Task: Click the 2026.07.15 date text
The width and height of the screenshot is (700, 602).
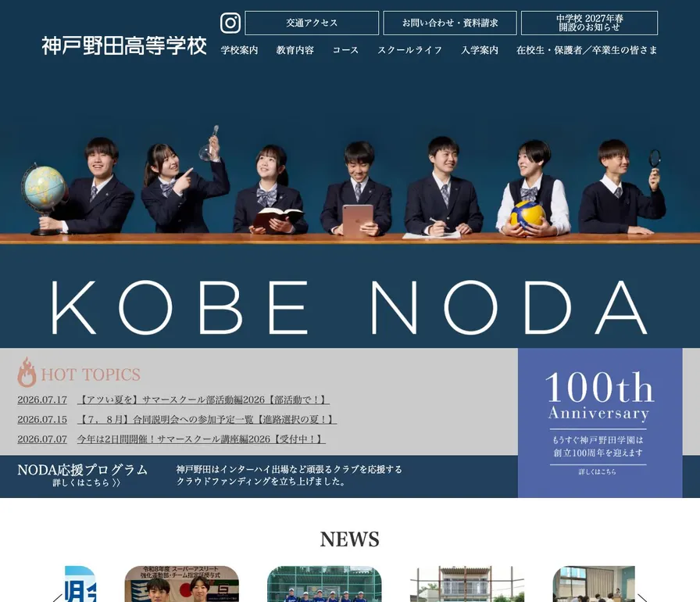Action: (x=42, y=419)
